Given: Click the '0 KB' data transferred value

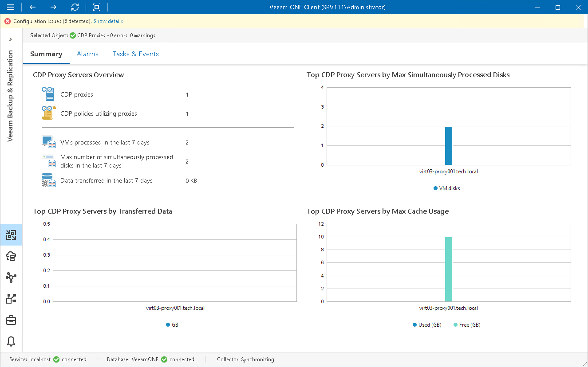Looking at the screenshot, I should pos(191,181).
